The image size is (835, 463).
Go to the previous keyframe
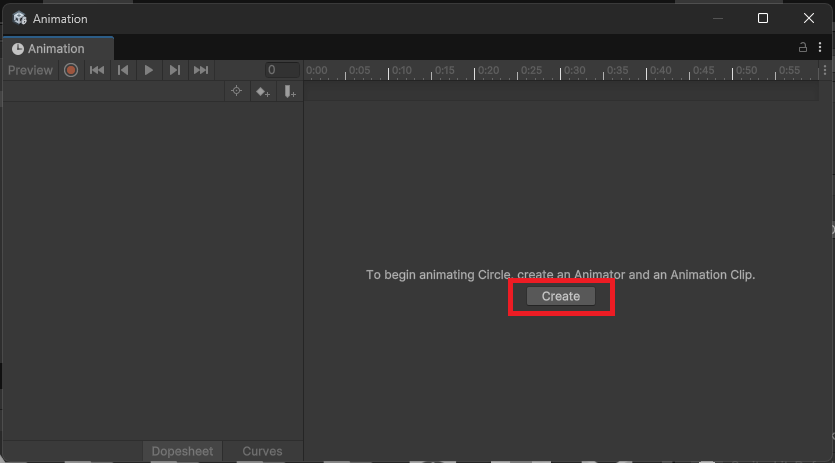[x=123, y=70]
